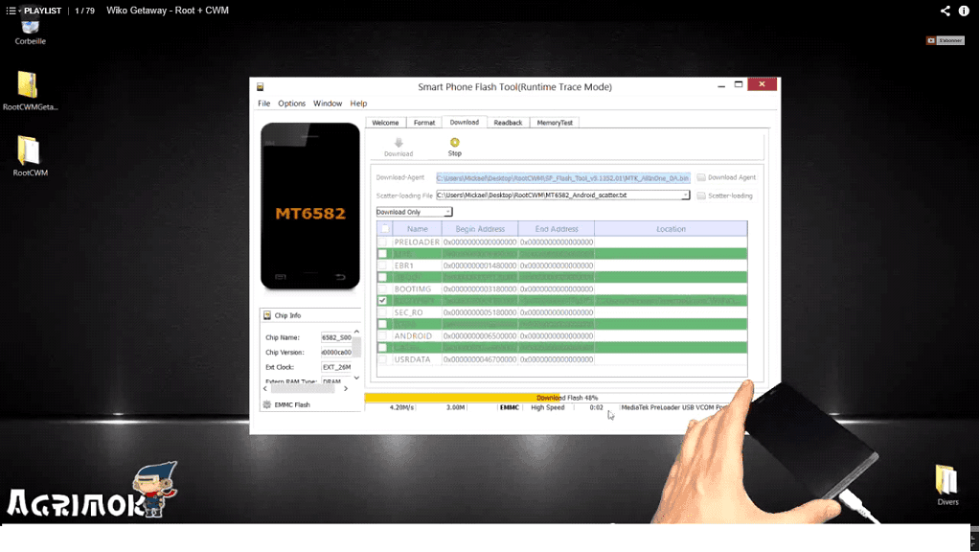Click the MediaTek PreLoader USB VCOM status text

(x=675, y=407)
